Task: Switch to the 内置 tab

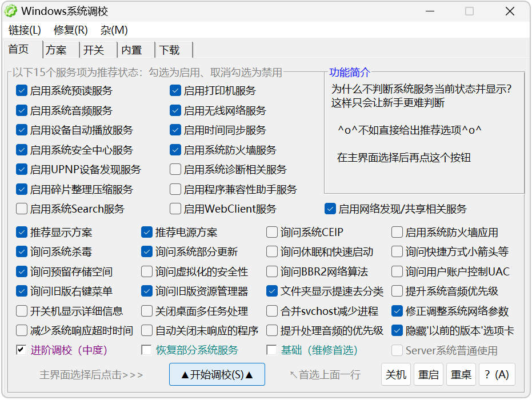Action: coord(136,50)
